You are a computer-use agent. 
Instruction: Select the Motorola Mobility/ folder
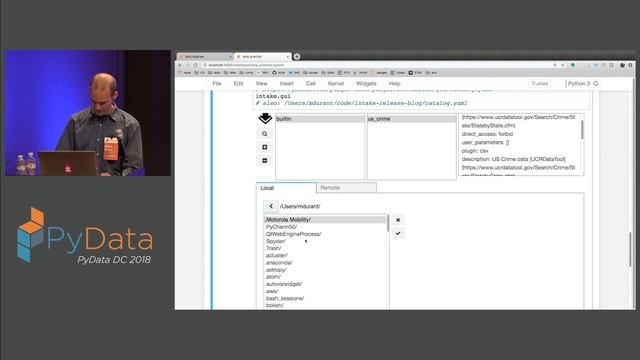(x=325, y=220)
